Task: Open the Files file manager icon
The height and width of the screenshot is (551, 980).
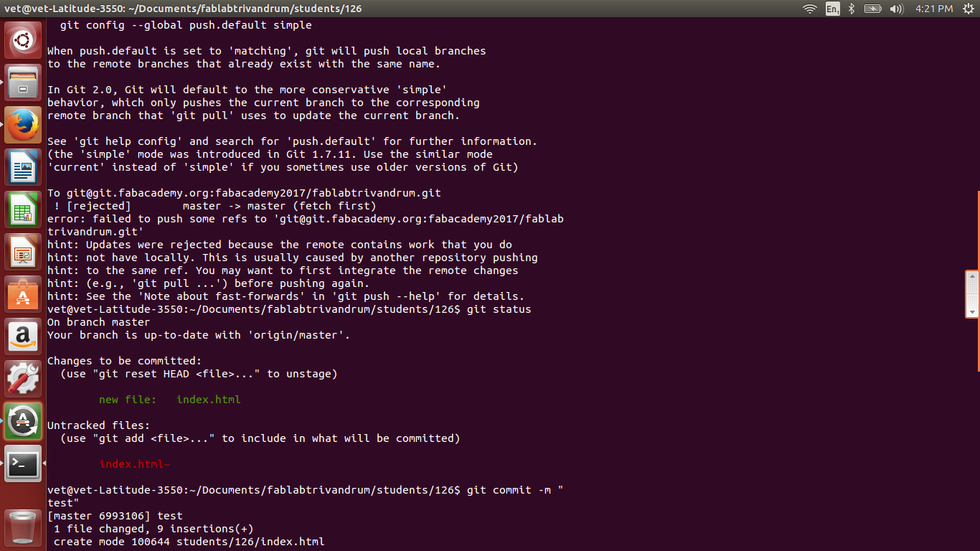Action: (23, 83)
